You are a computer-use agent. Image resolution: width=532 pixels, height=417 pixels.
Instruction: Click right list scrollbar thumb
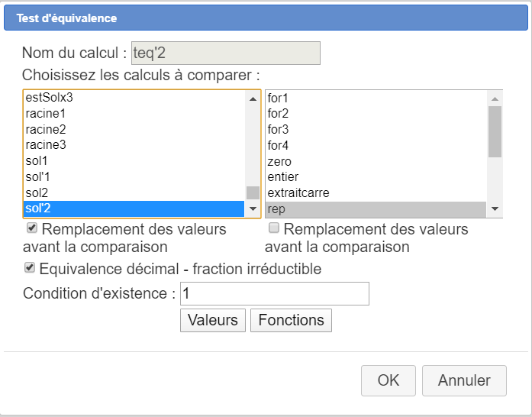tap(495, 131)
